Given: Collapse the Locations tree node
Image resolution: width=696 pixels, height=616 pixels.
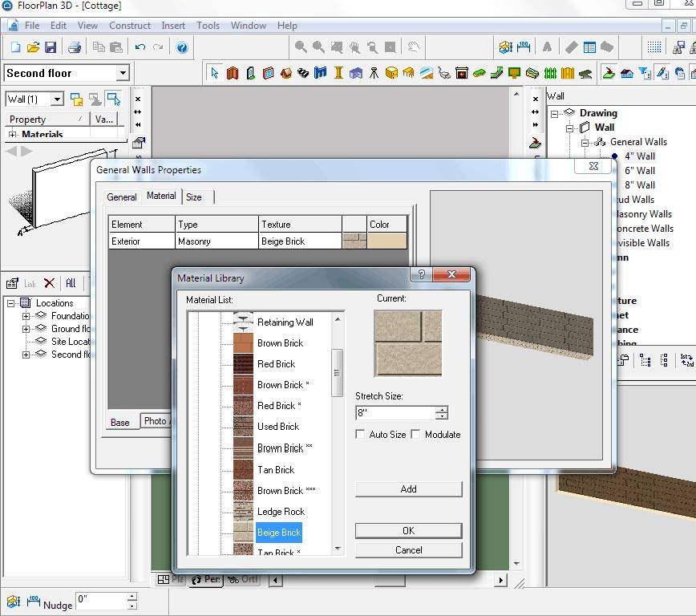Looking at the screenshot, I should click(x=10, y=303).
